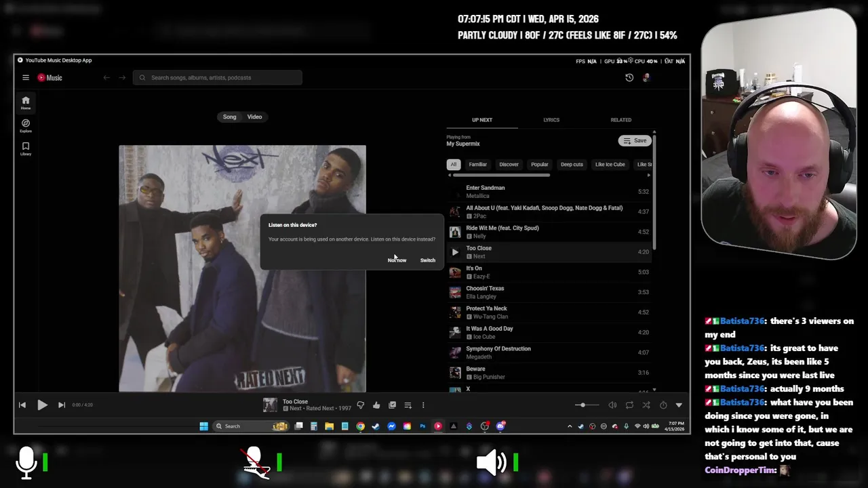The image size is (868, 488).
Task: Adjust the volume slider
Action: coord(587,405)
